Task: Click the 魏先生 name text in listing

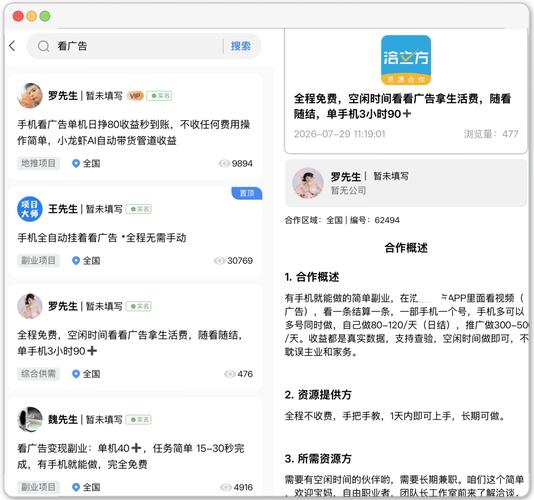Action: (63, 420)
